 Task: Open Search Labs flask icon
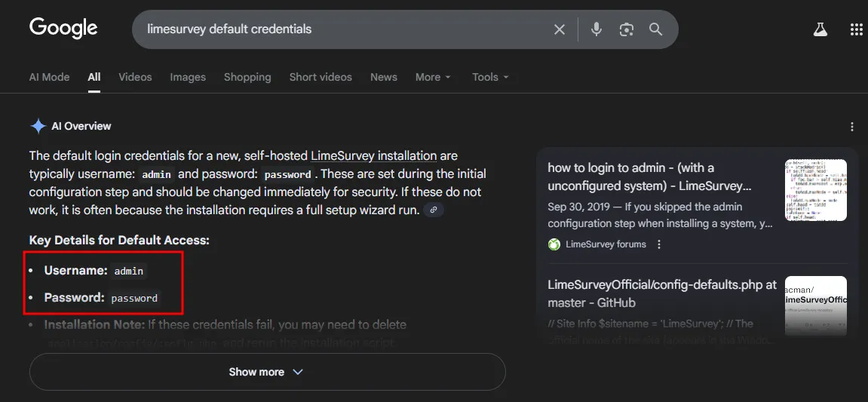point(820,29)
